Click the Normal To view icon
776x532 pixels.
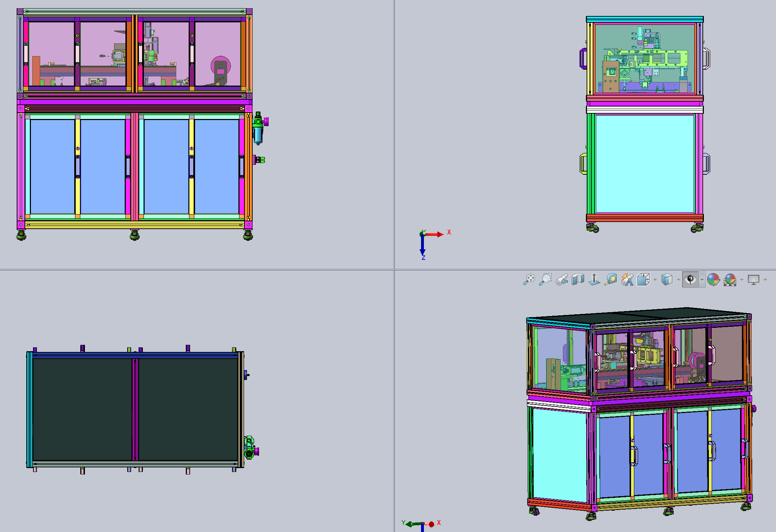click(594, 279)
